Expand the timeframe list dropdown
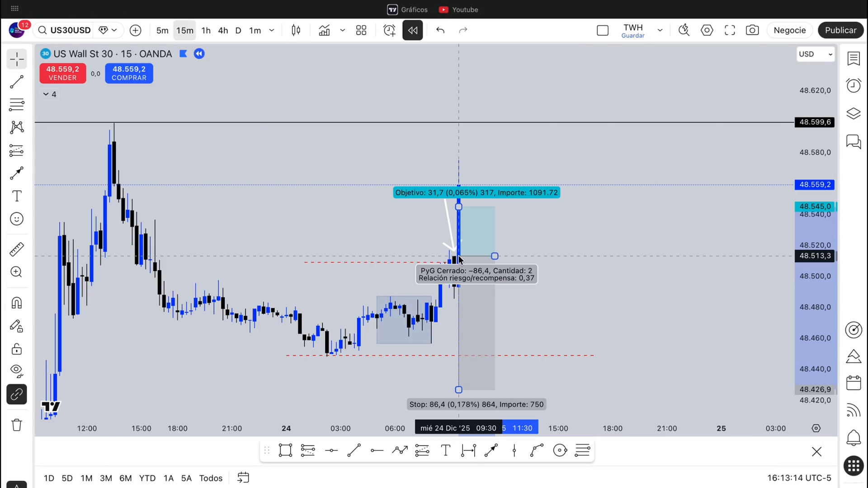This screenshot has width=868, height=488. point(272,30)
